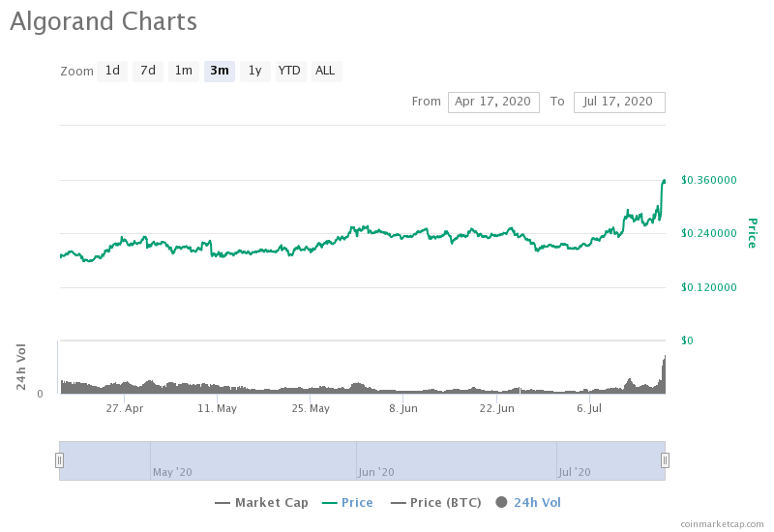The height and width of the screenshot is (532, 774).
Task: Grab the left navigator range handle
Action: click(59, 460)
